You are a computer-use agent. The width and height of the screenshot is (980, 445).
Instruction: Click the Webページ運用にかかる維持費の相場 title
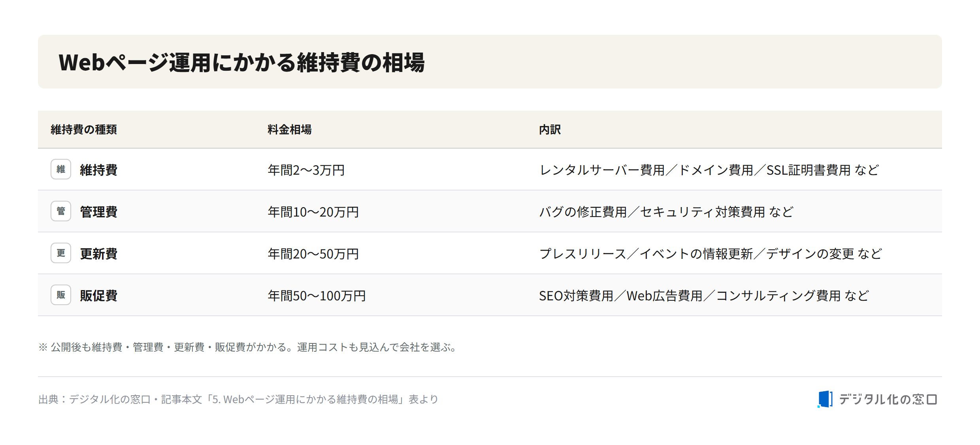242,62
